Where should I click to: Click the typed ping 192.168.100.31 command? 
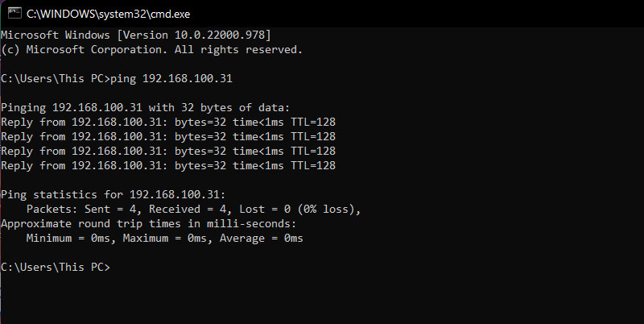point(171,78)
